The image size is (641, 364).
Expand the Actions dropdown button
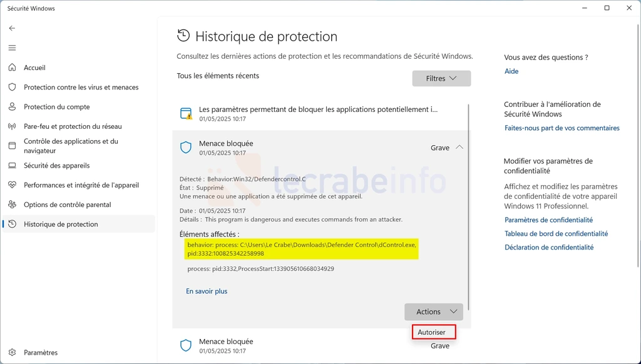tap(434, 311)
